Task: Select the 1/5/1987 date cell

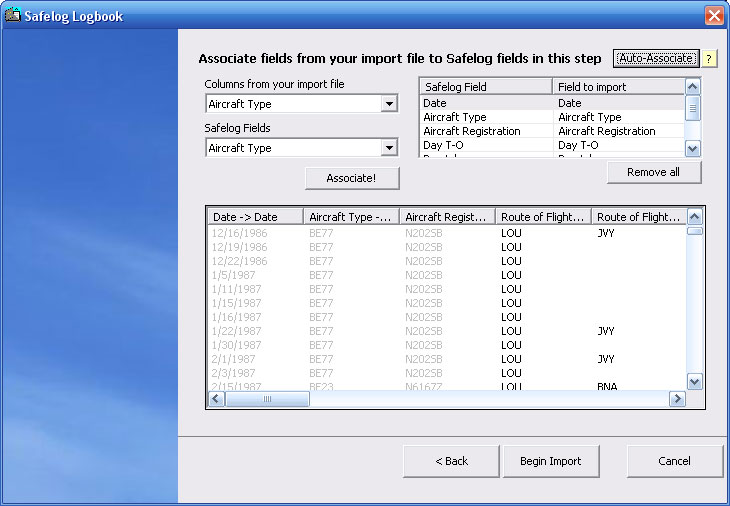Action: 233,275
